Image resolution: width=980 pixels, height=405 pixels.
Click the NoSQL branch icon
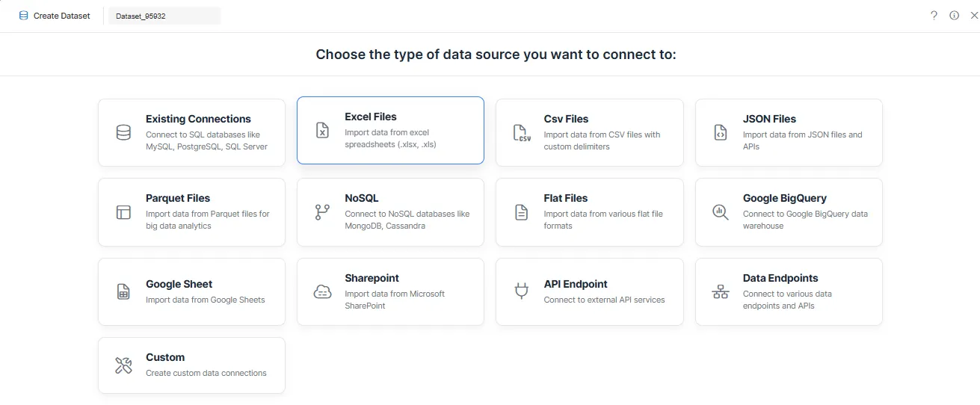(322, 212)
